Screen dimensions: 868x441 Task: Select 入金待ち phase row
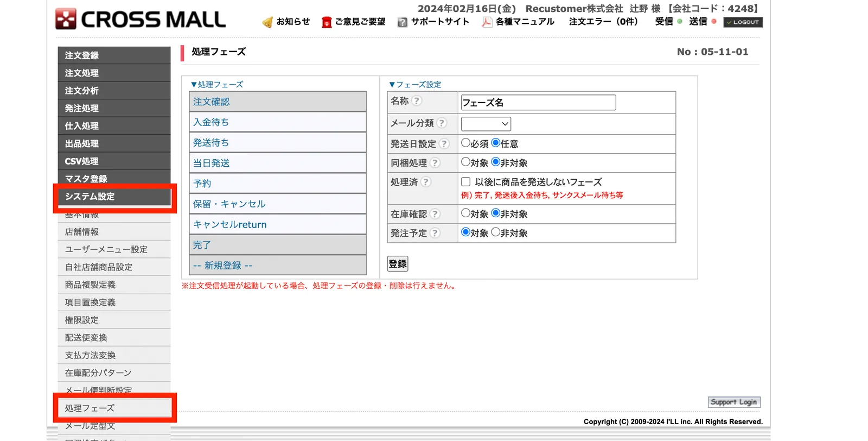(278, 122)
